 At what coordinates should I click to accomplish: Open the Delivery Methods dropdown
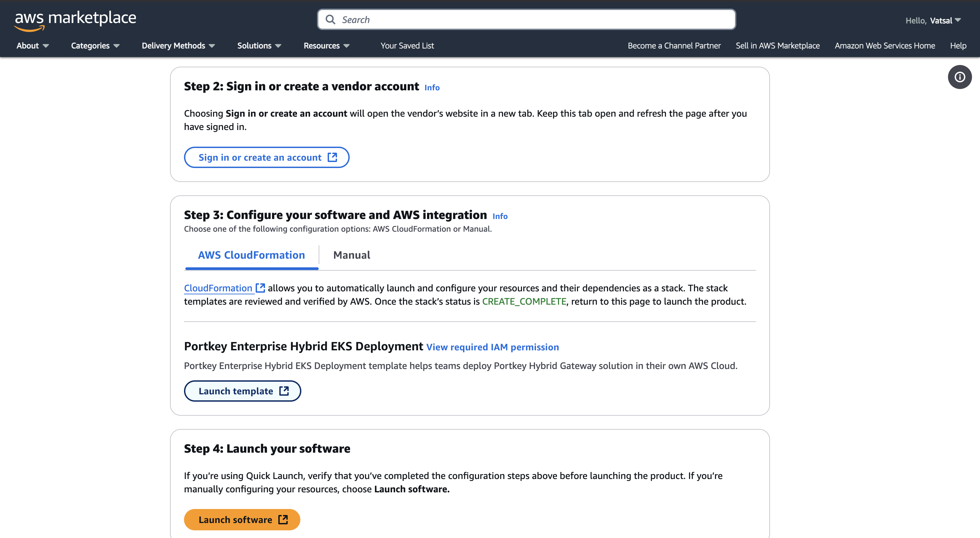click(x=178, y=46)
